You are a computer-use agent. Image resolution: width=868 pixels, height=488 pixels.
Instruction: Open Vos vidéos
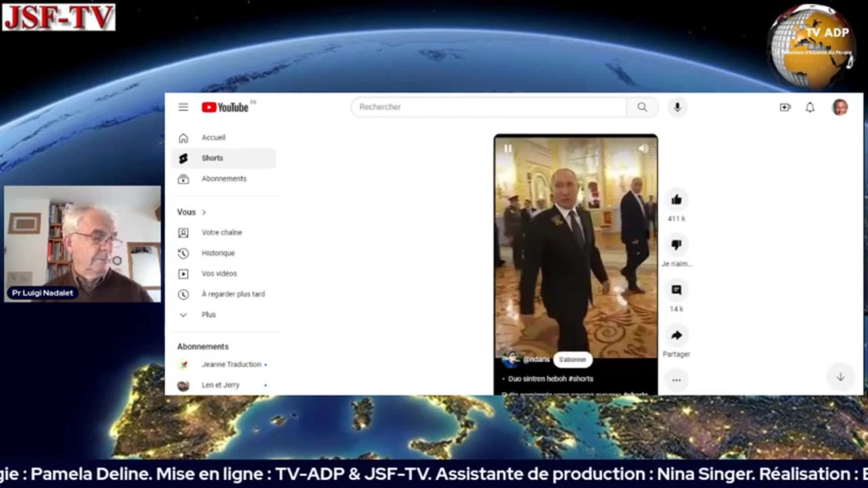224,274
